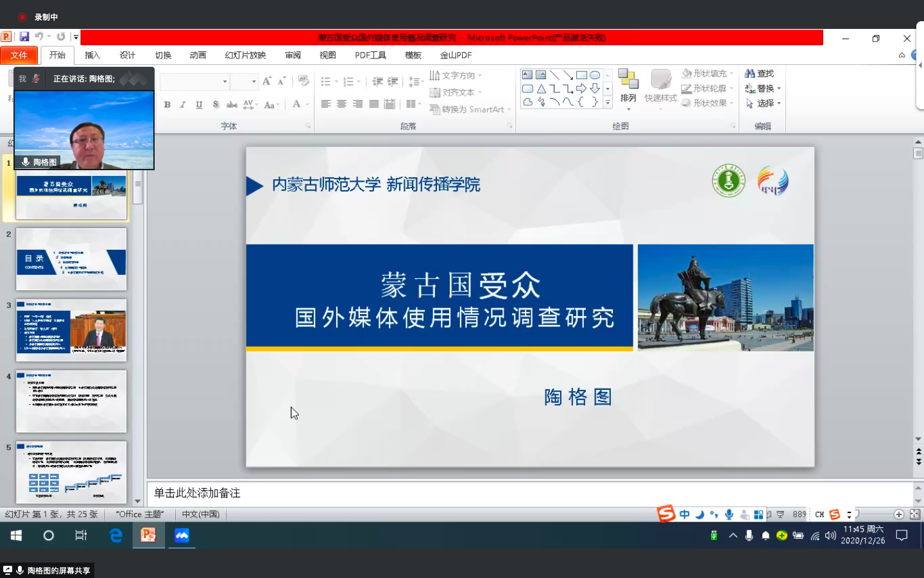Select slide 3 thumbnail in slide panel
The height and width of the screenshot is (578, 924).
[x=71, y=330]
